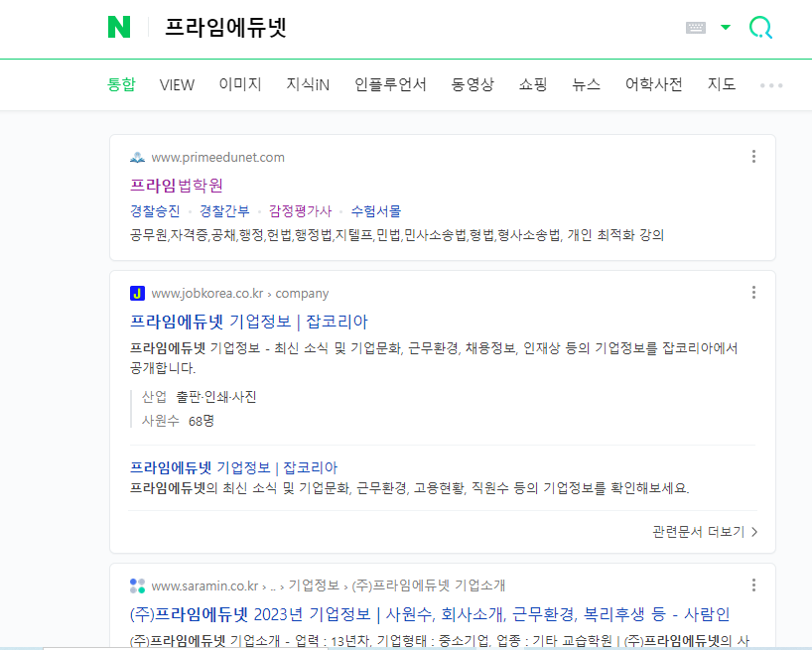
Task: Show more tabs via three-dot ellipsis
Action: tap(771, 85)
